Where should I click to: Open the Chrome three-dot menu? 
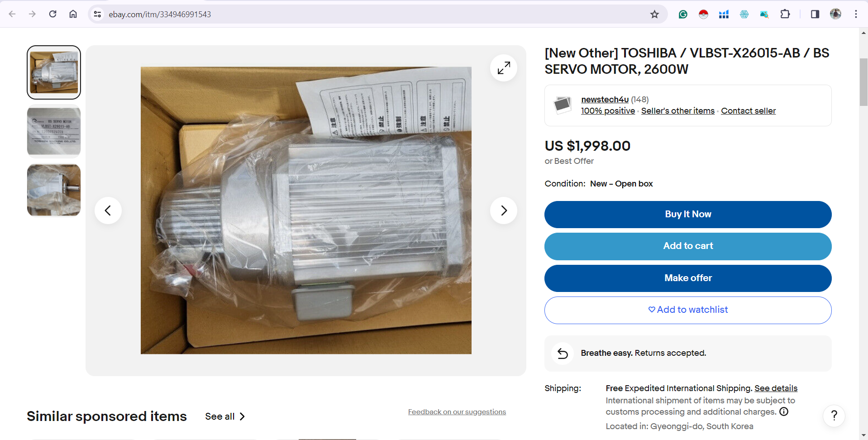(x=856, y=14)
